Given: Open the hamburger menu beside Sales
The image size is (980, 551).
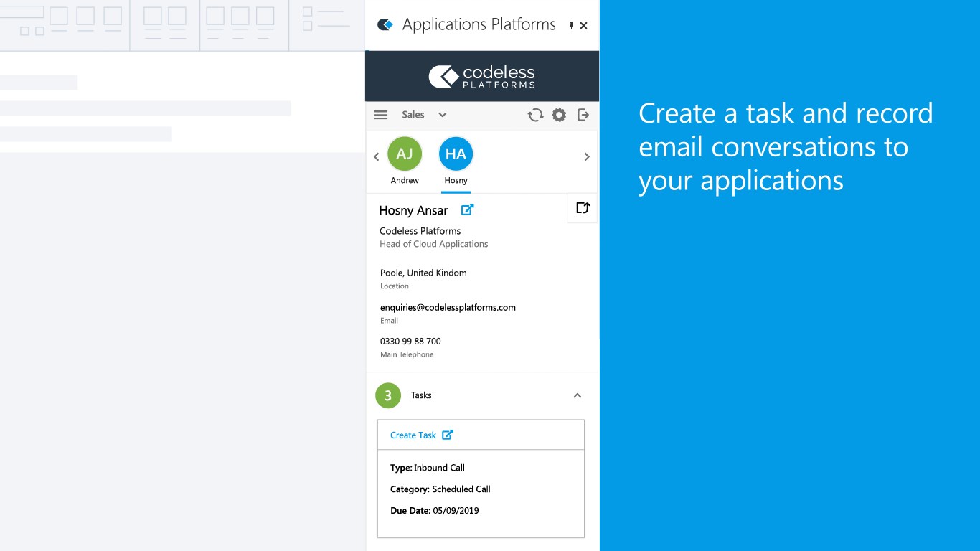Looking at the screenshot, I should coord(381,115).
